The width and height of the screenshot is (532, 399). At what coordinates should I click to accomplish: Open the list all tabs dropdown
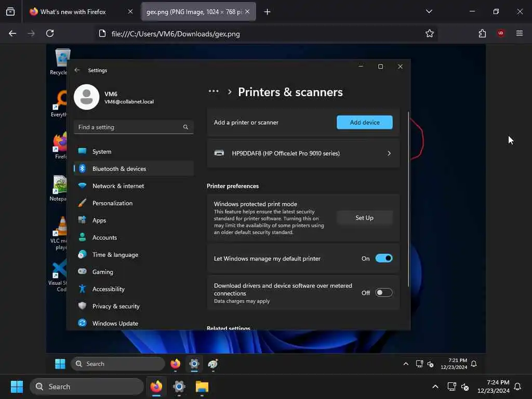pyautogui.click(x=429, y=12)
